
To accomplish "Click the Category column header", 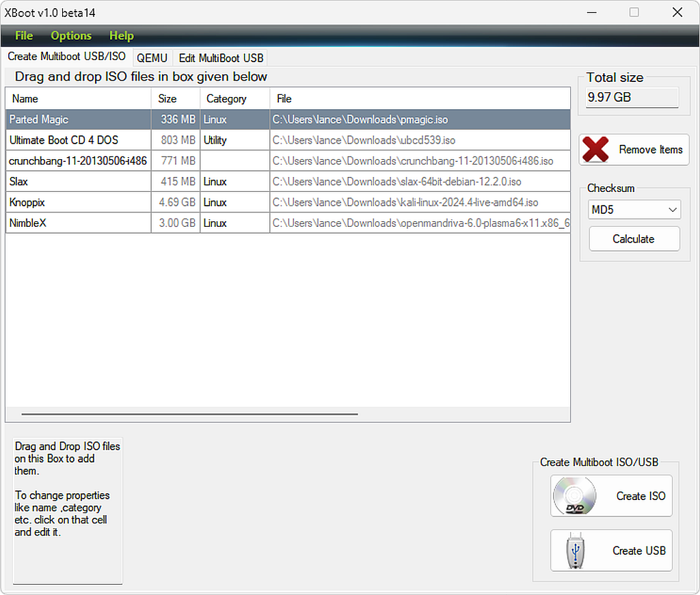I will pyautogui.click(x=235, y=98).
